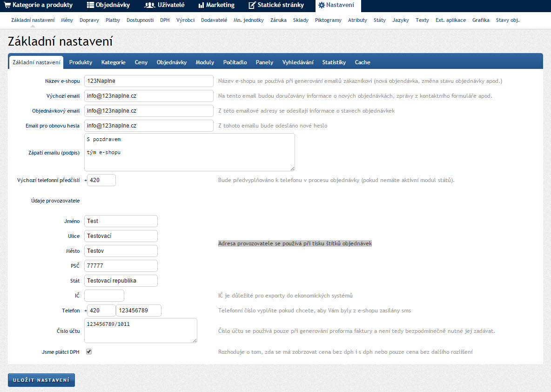Open the Moduly tab
The height and width of the screenshot is (392, 551).
point(205,62)
